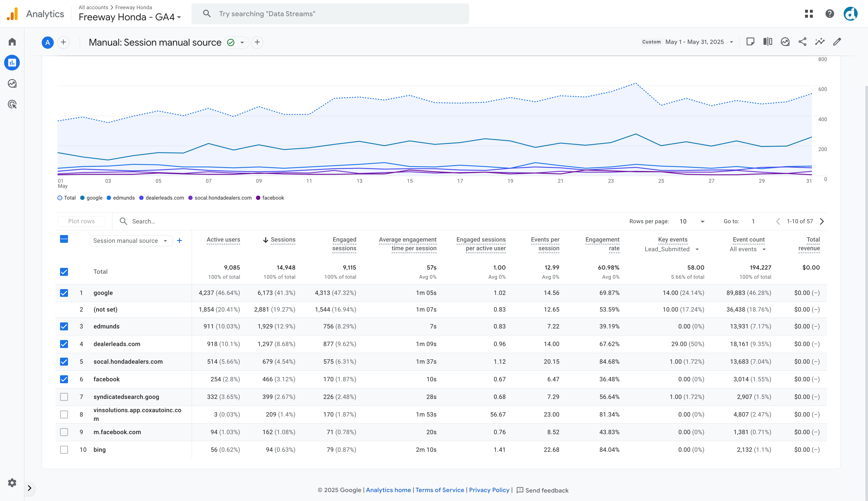
Task: Uncheck the edmunds row checkbox
Action: pos(64,326)
